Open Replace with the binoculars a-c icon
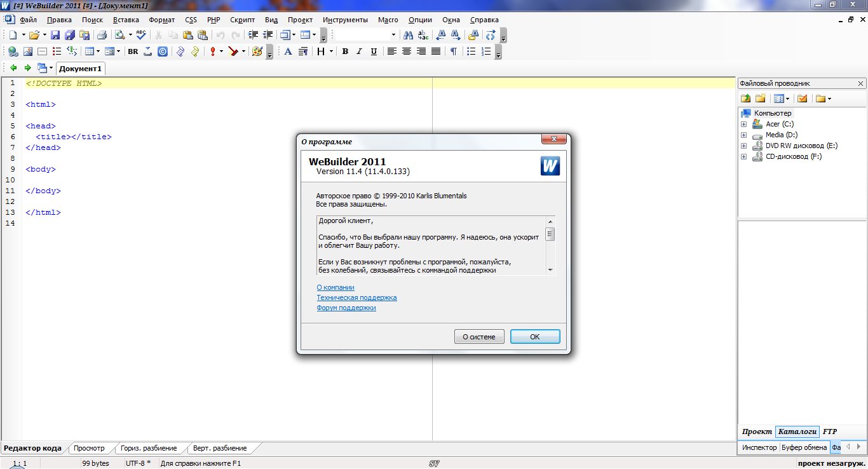 423,35
